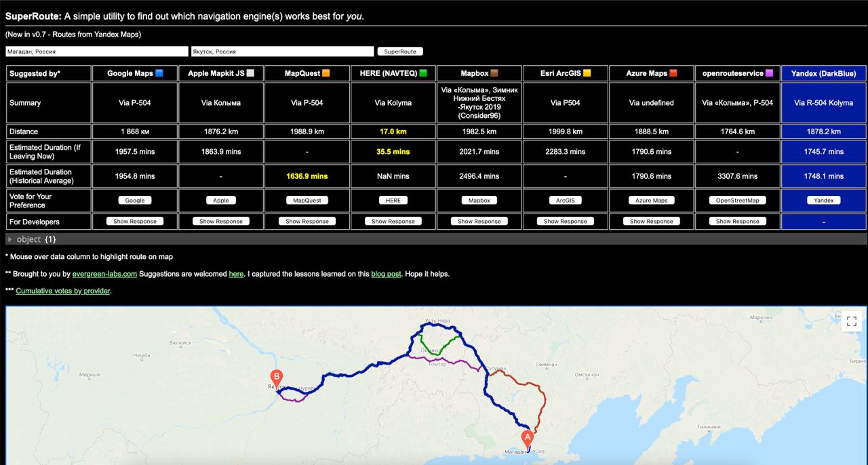Show Response for Google Maps column
Screen dimensions: 868x465
pos(135,222)
